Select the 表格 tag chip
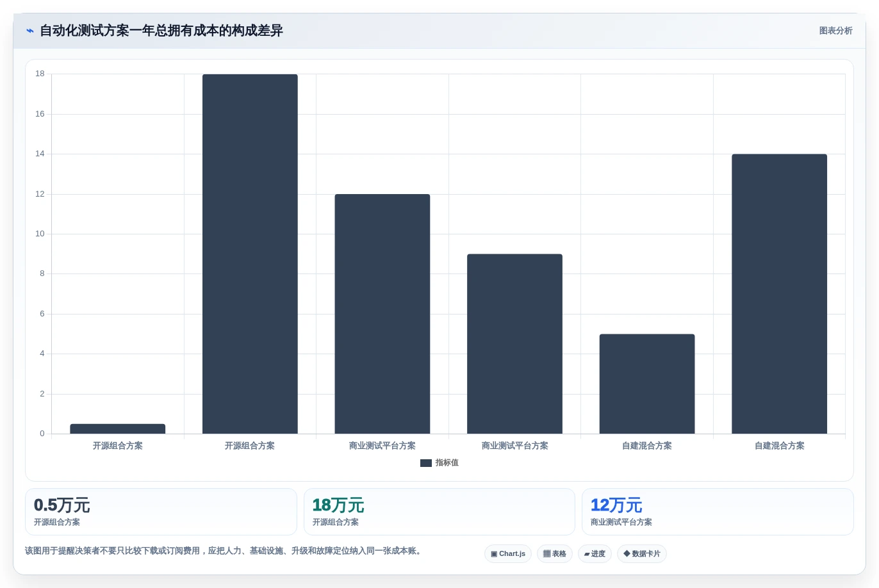This screenshot has width=879, height=588. tap(555, 554)
